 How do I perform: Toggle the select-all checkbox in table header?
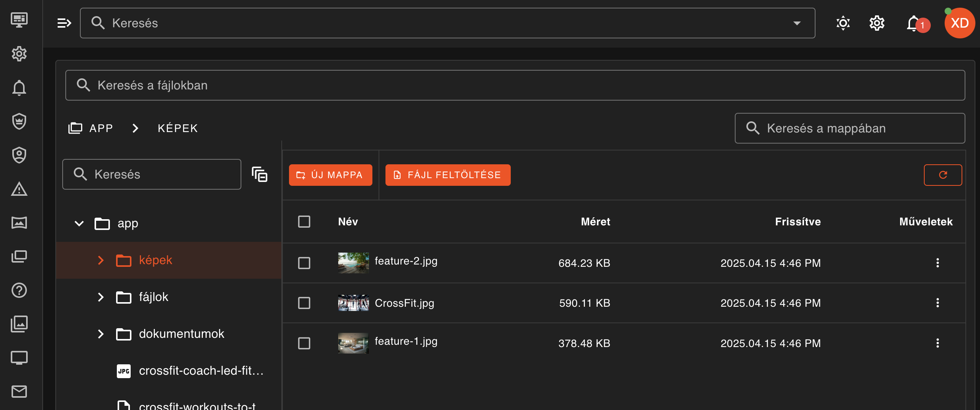click(304, 222)
